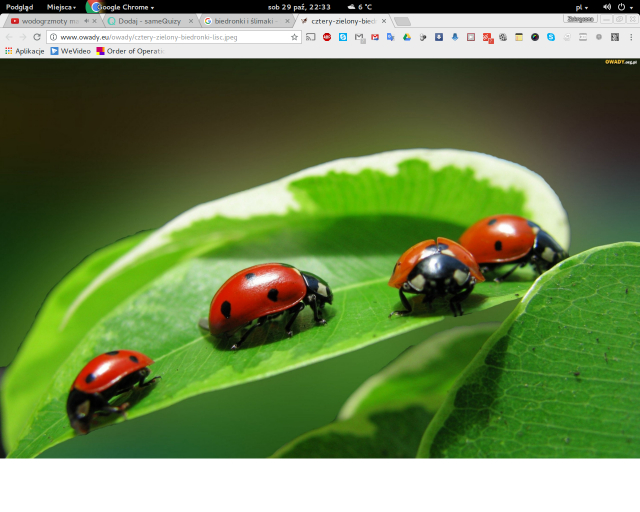Click the Aplikacje apps shortcut

[x=24, y=51]
